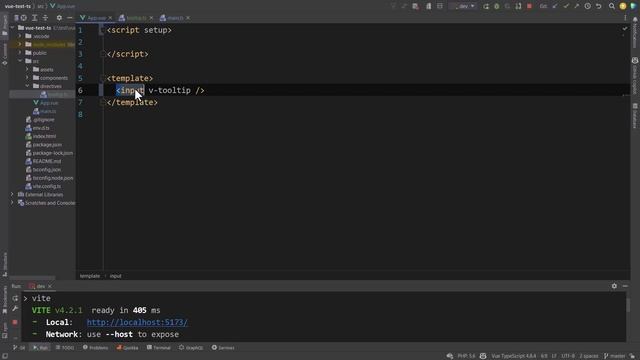Open the Terminal tool window

pyautogui.click(x=159, y=348)
